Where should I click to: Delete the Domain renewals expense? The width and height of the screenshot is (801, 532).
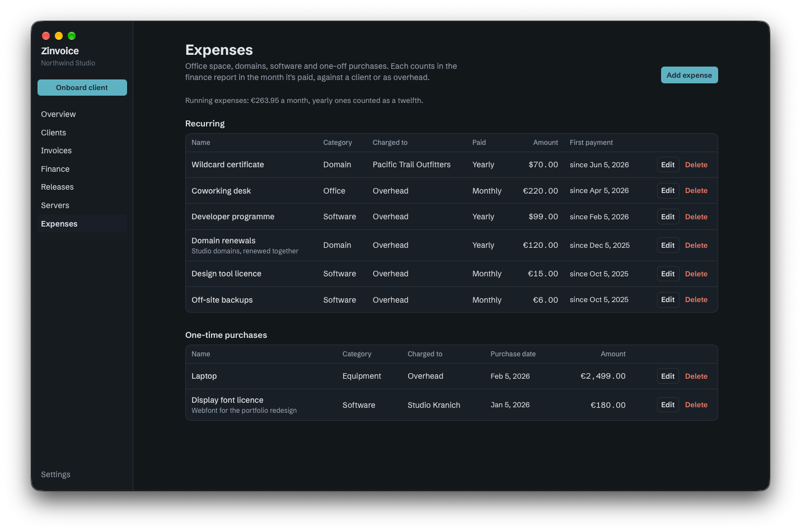(x=696, y=245)
